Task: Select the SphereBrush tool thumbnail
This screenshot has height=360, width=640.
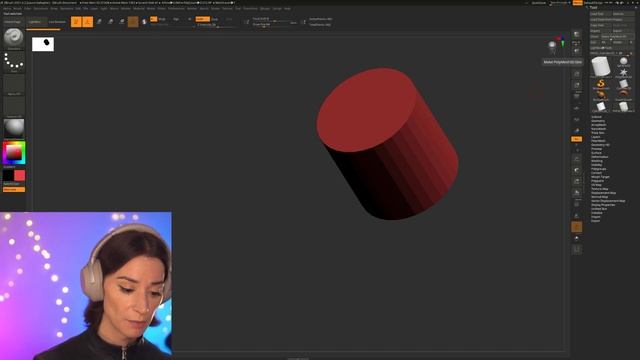Action: 623,62
